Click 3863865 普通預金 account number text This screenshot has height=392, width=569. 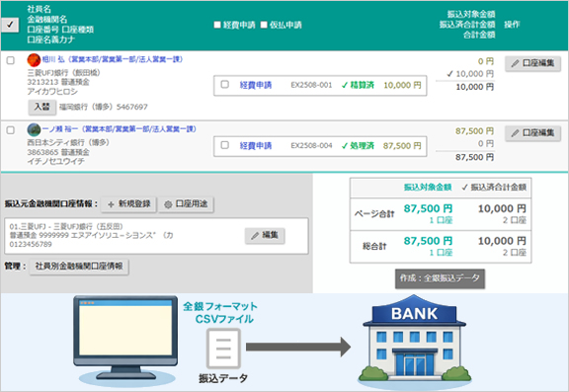coord(58,152)
